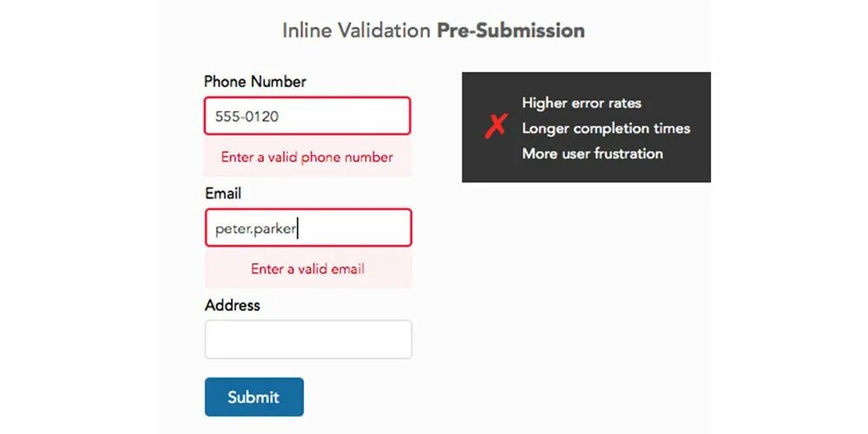This screenshot has height=434, width=868.
Task: Focus the Phone Number input field
Action: pos(307,115)
